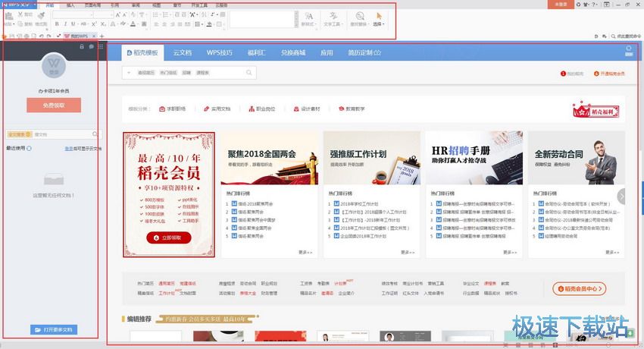
Task: Open the 福利汇 tab
Action: pyautogui.click(x=256, y=52)
